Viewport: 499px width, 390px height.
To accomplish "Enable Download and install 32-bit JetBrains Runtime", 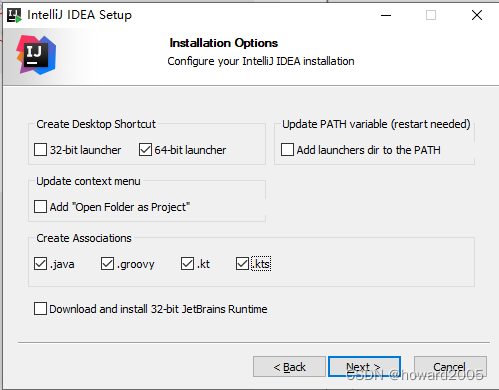I will click(x=40, y=309).
